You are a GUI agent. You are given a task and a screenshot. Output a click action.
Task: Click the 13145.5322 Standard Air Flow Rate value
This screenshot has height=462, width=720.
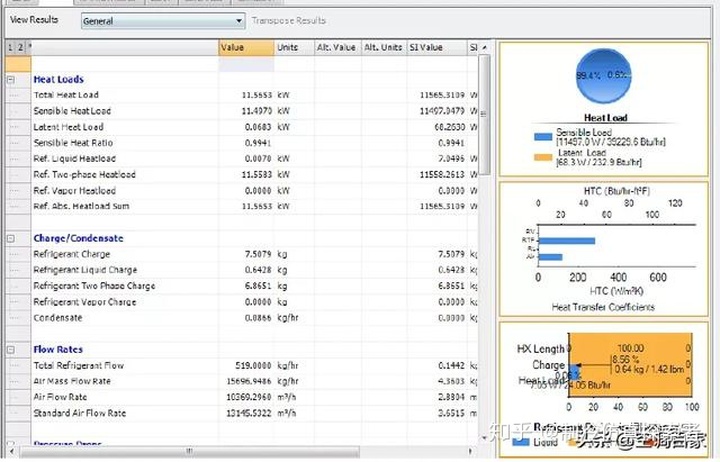[x=249, y=413]
